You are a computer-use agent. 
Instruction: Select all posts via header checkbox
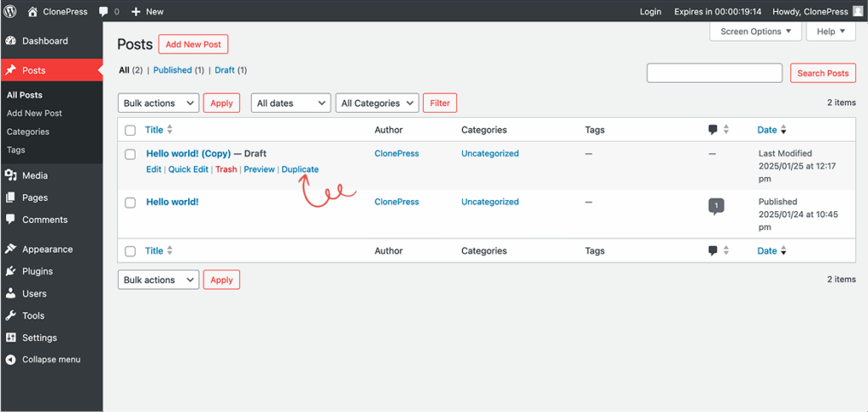tap(130, 131)
